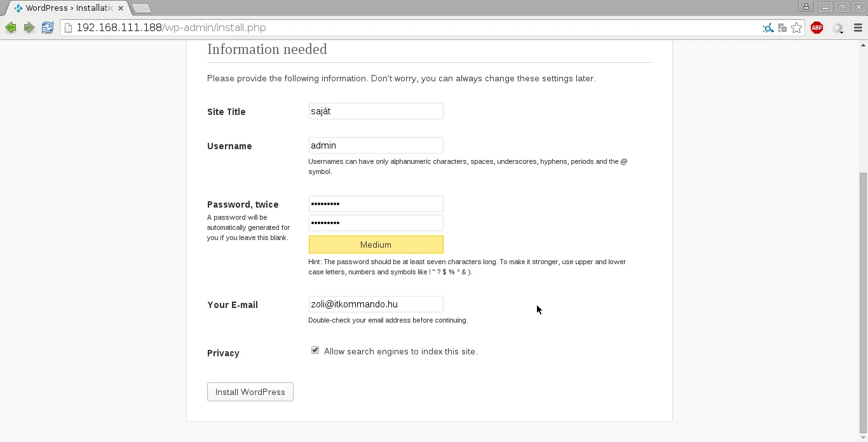Close the browser window

tap(858, 7)
